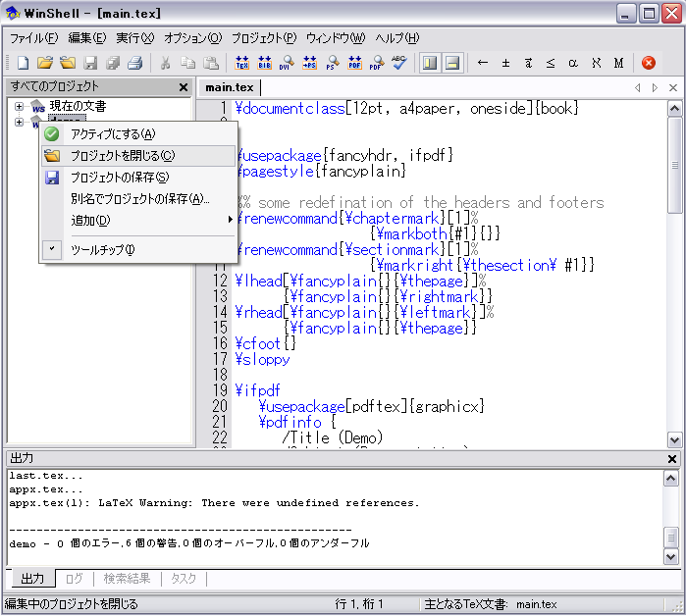
Task: Toggle the ツールチップ(I) check item
Action: pyautogui.click(x=138, y=249)
